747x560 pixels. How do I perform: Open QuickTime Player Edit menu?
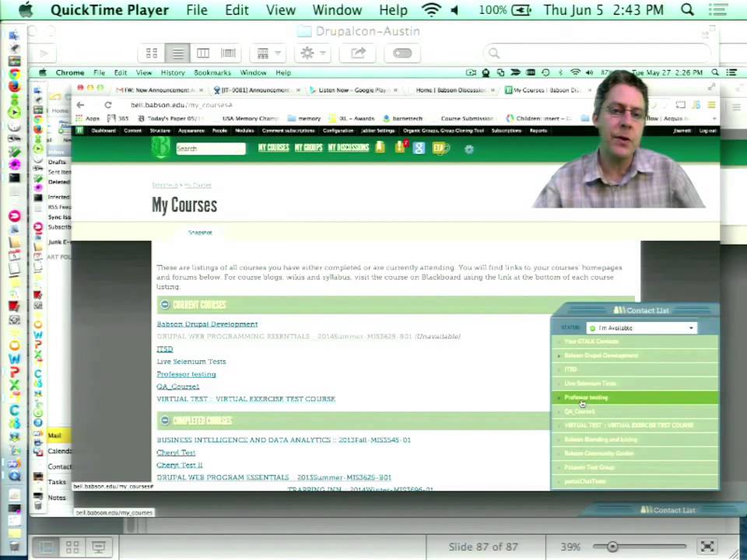pyautogui.click(x=237, y=10)
